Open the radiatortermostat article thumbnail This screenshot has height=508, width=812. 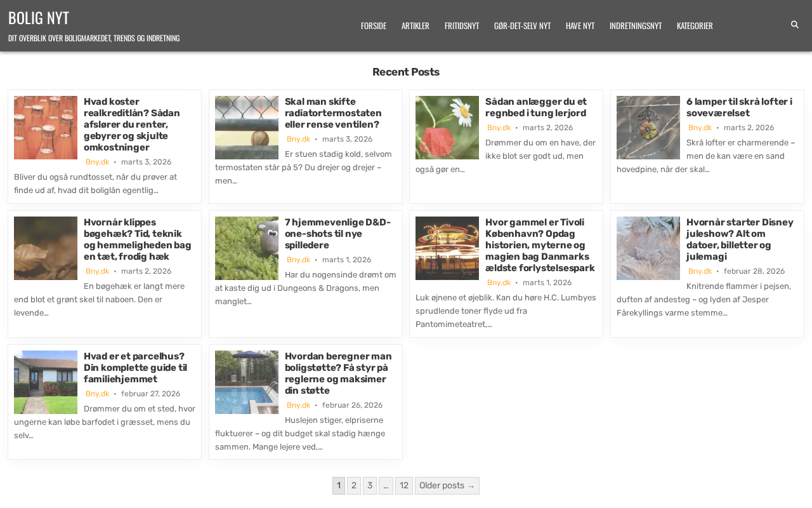(x=246, y=128)
